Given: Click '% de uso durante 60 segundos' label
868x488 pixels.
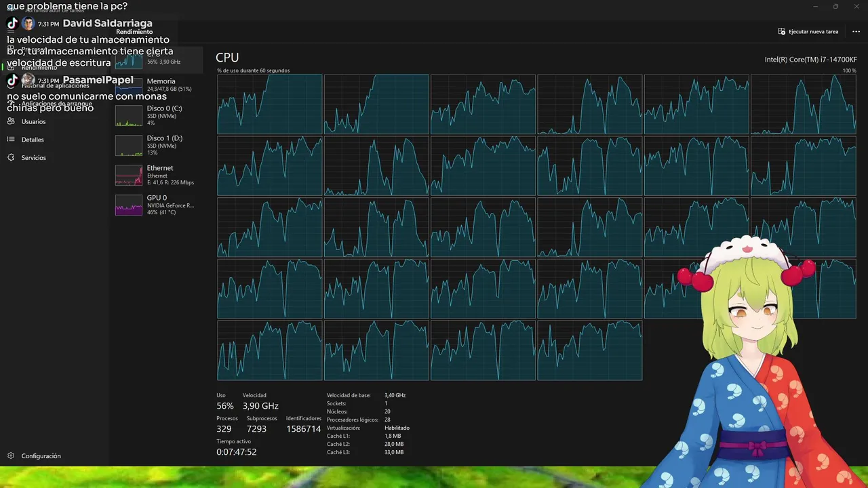Looking at the screenshot, I should 253,70.
